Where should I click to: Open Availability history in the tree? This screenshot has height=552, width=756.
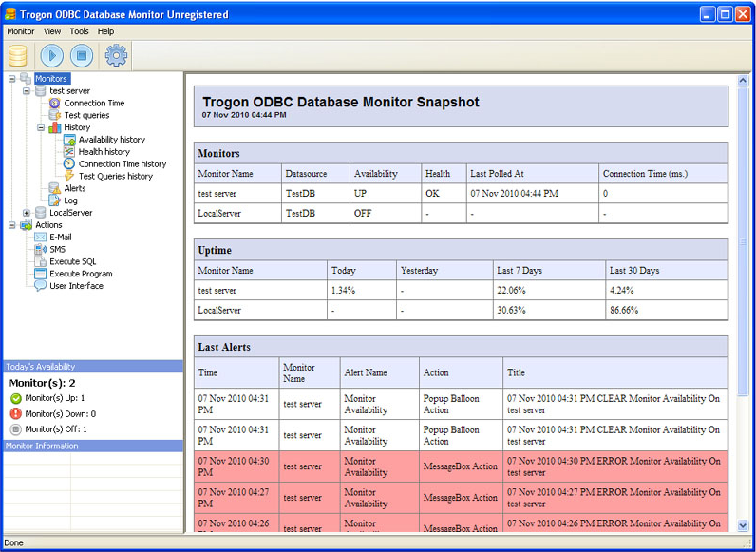click(111, 140)
